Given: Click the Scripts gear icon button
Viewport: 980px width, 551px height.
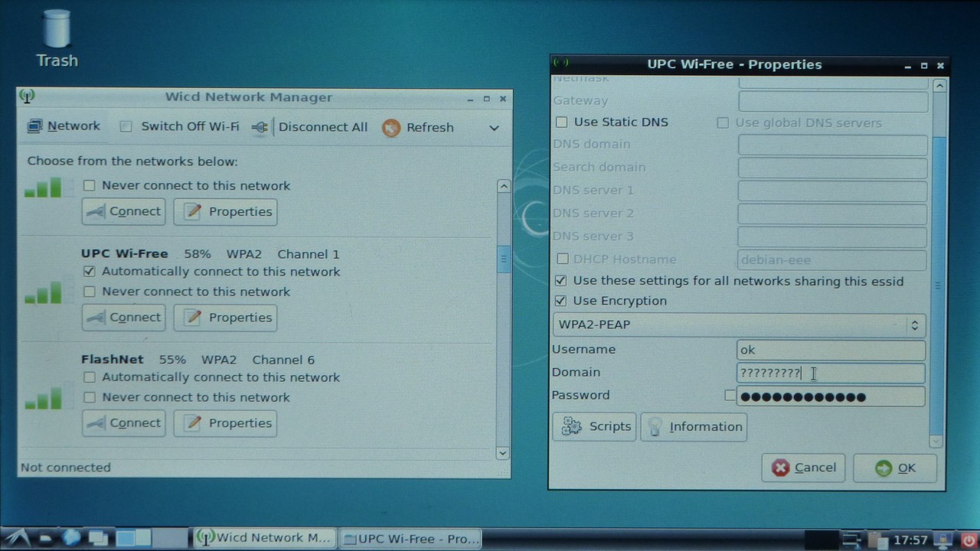Looking at the screenshot, I should [594, 427].
